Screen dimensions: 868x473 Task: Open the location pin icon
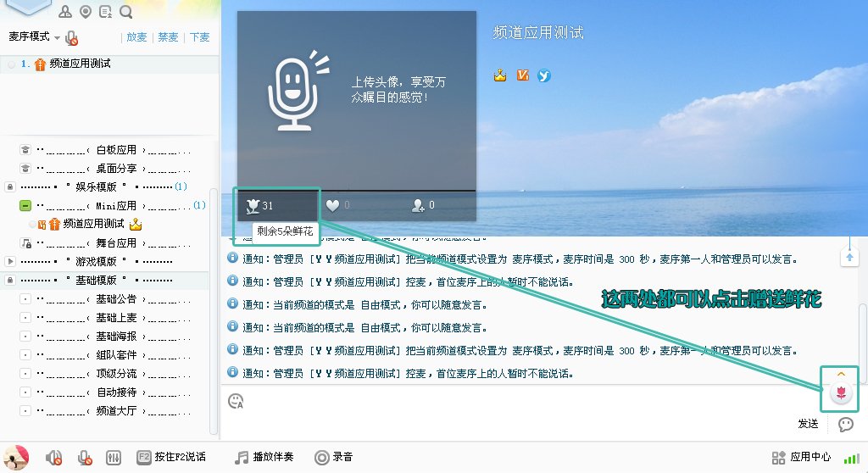86,11
